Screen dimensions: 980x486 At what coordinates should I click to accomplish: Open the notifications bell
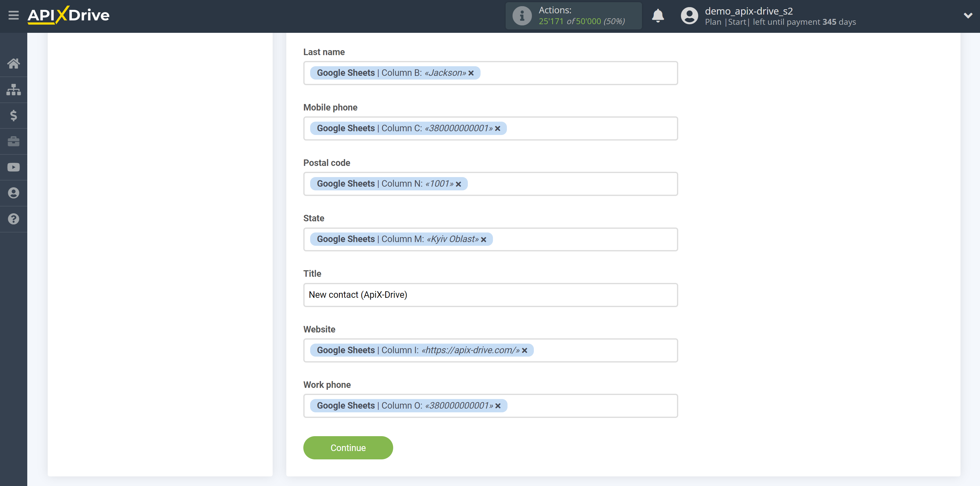[658, 16]
